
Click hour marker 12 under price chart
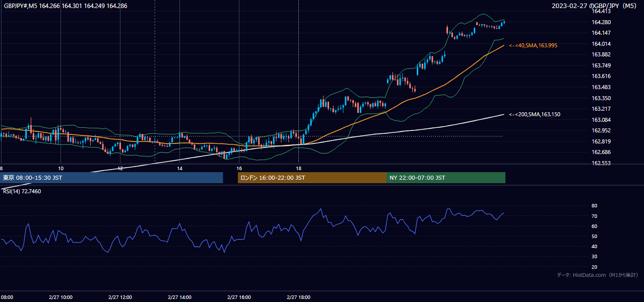tap(120, 168)
